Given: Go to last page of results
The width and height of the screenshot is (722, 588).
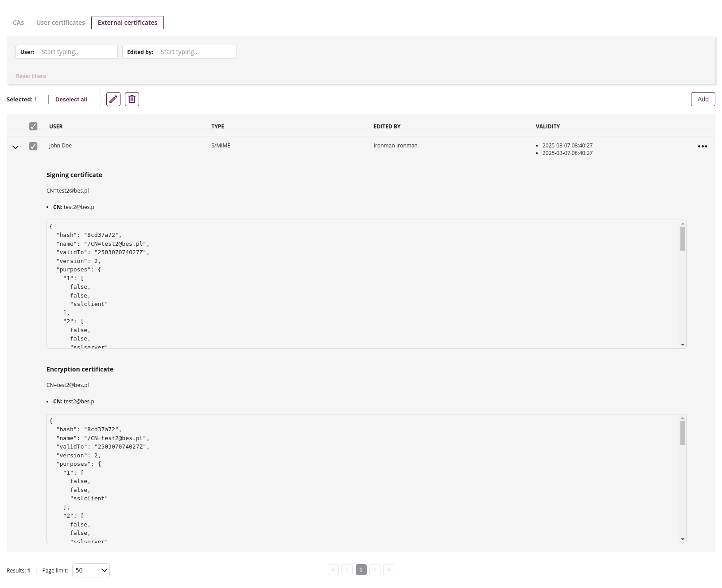Looking at the screenshot, I should click(x=388, y=570).
